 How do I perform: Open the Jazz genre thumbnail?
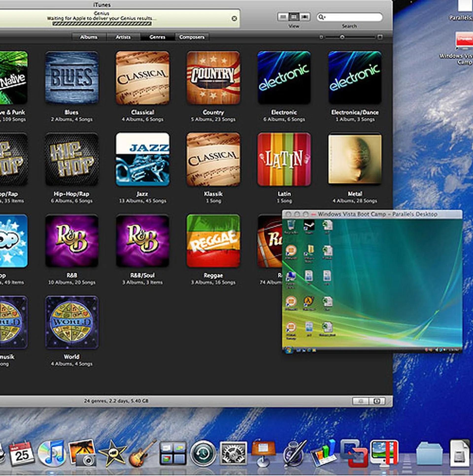[x=143, y=159]
